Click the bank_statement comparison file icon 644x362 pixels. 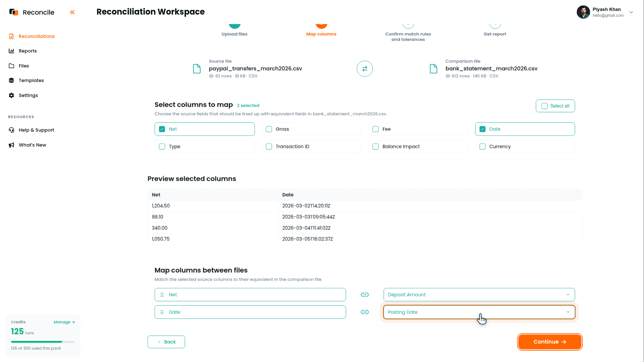coord(434,69)
